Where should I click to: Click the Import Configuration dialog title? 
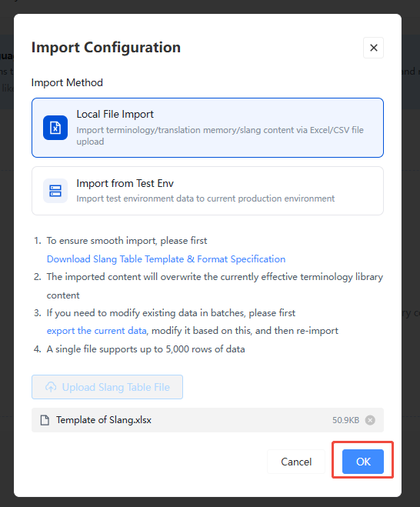point(106,48)
